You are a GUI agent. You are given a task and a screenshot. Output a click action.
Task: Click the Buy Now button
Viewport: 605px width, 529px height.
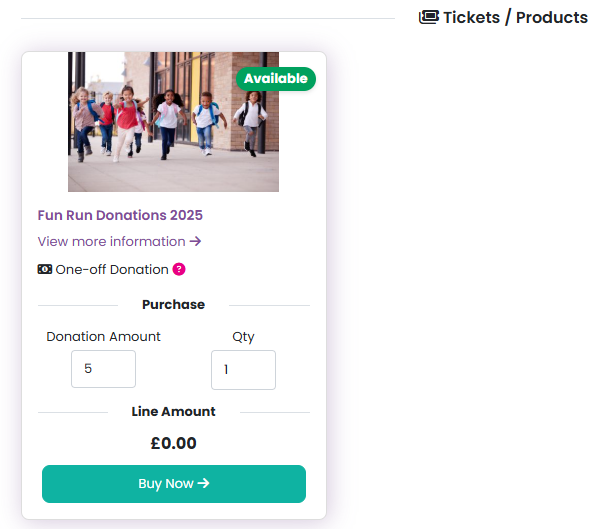click(x=174, y=484)
